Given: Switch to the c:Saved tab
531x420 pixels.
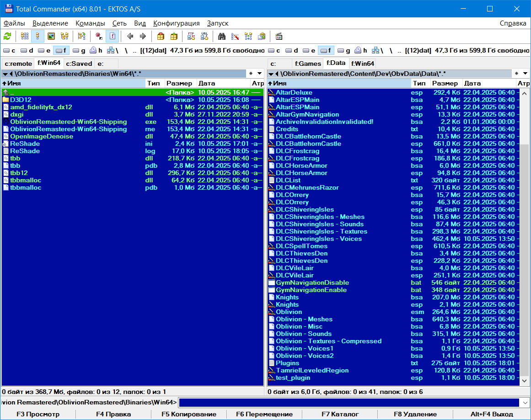Looking at the screenshot, I should tap(79, 64).
